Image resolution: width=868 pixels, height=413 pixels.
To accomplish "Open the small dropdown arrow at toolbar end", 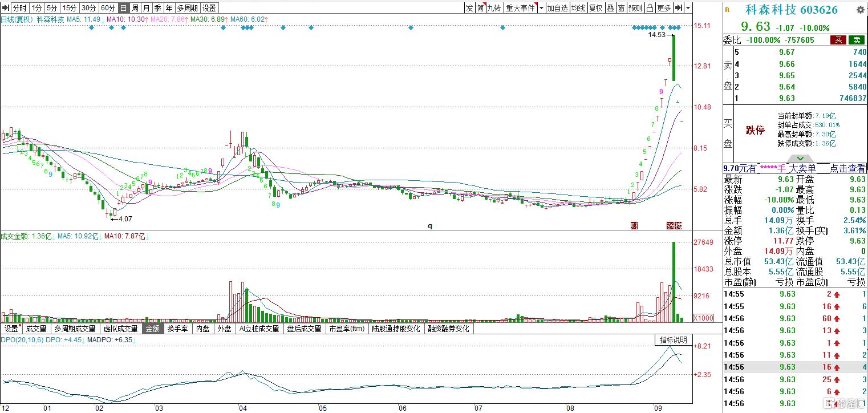I will 688,8.
